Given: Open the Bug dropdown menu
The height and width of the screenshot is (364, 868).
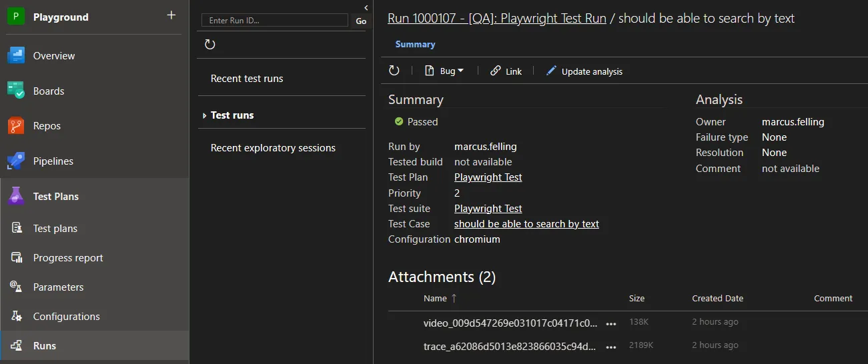Looking at the screenshot, I should [x=444, y=71].
